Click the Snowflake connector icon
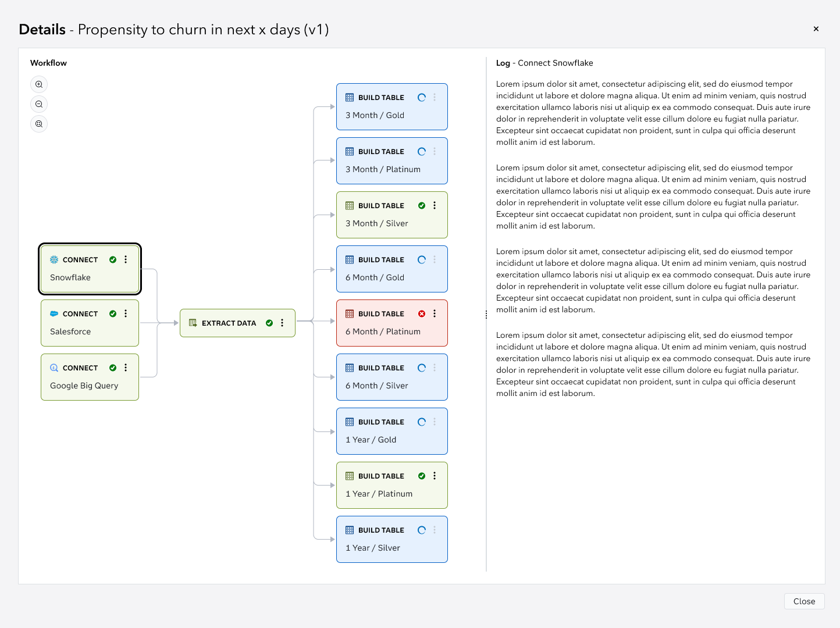 (54, 259)
